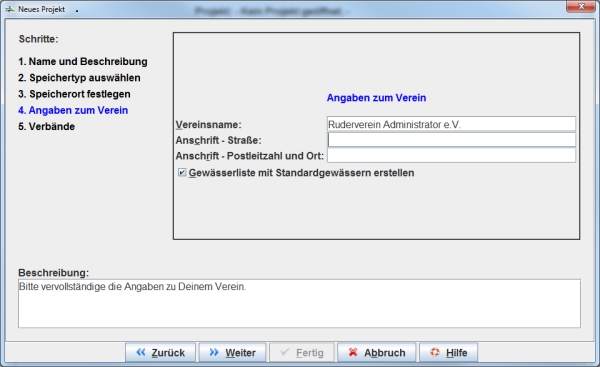Click the Anschrift - Straße: label

218,140
